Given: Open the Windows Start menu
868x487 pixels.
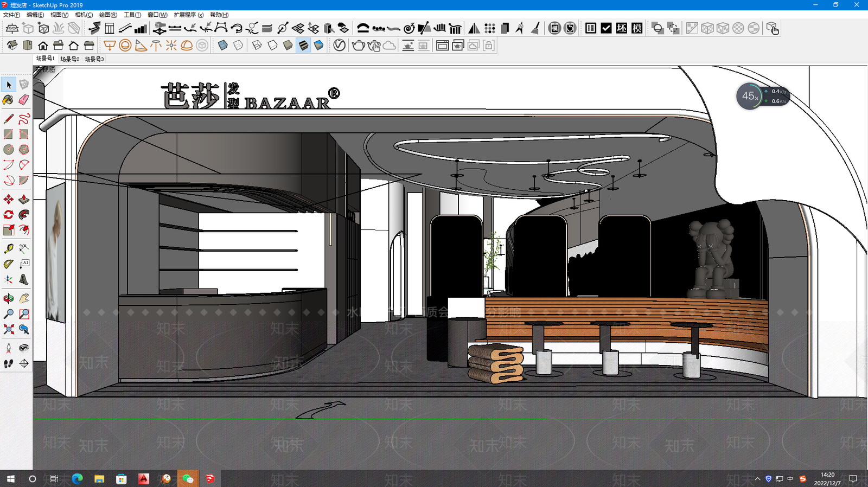Looking at the screenshot, I should pyautogui.click(x=10, y=479).
